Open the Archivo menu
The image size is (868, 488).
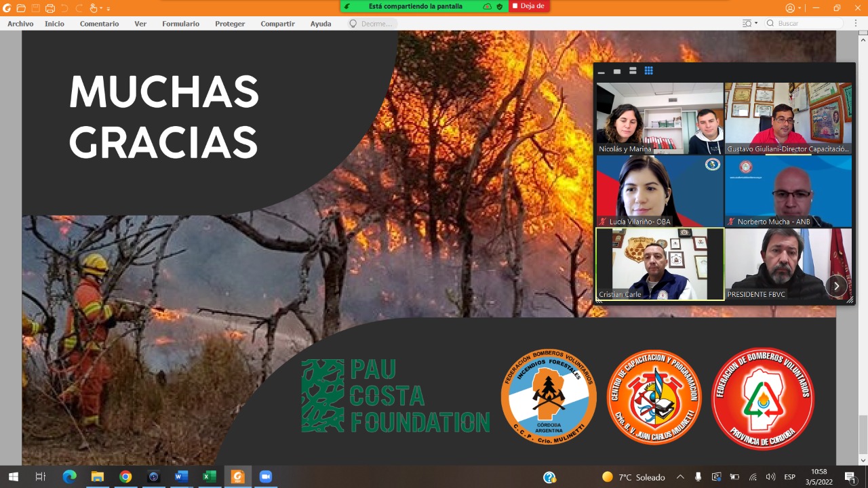click(20, 24)
